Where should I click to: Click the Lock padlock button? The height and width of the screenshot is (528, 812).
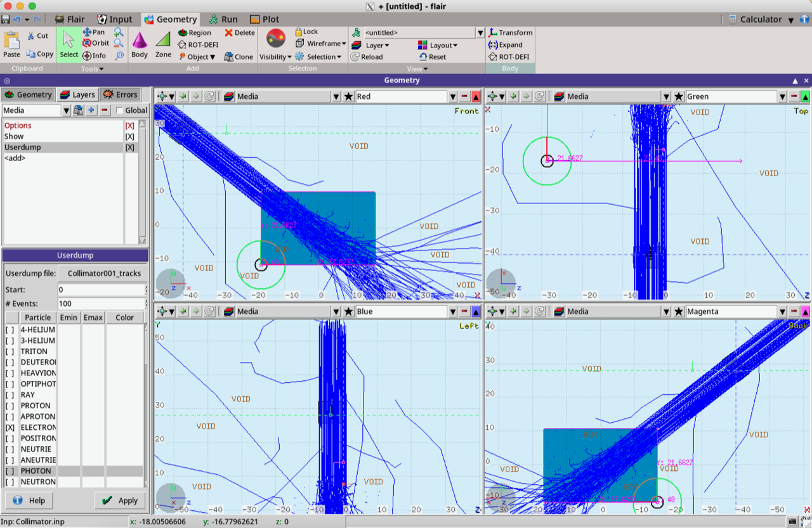tap(306, 32)
